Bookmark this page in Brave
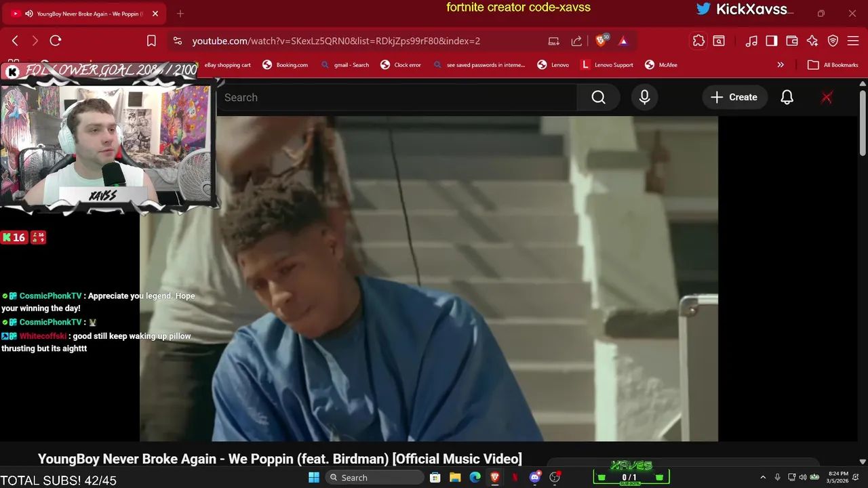 (x=151, y=41)
